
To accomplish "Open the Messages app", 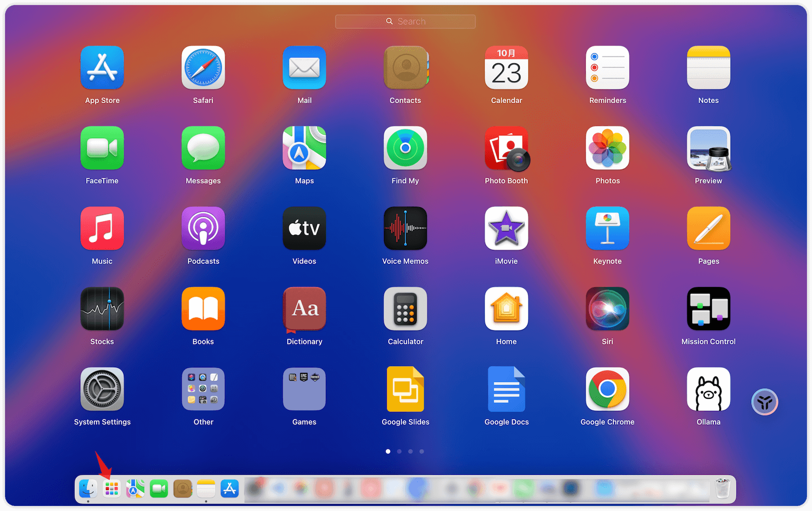I will tap(203, 148).
